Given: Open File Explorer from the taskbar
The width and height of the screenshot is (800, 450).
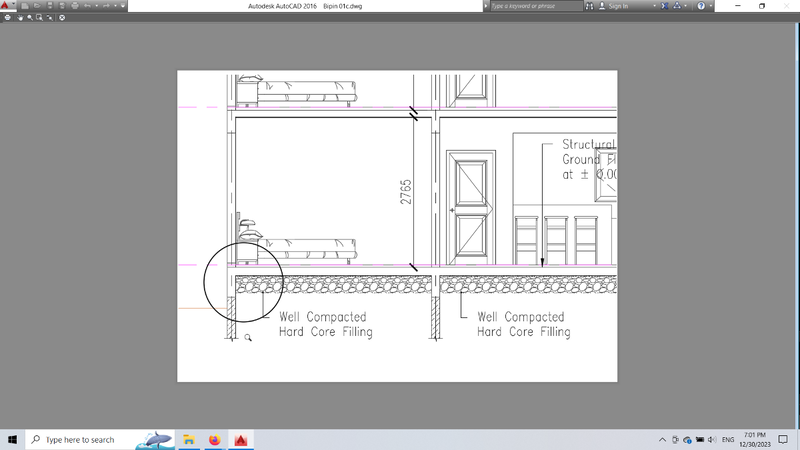Looking at the screenshot, I should (x=189, y=439).
